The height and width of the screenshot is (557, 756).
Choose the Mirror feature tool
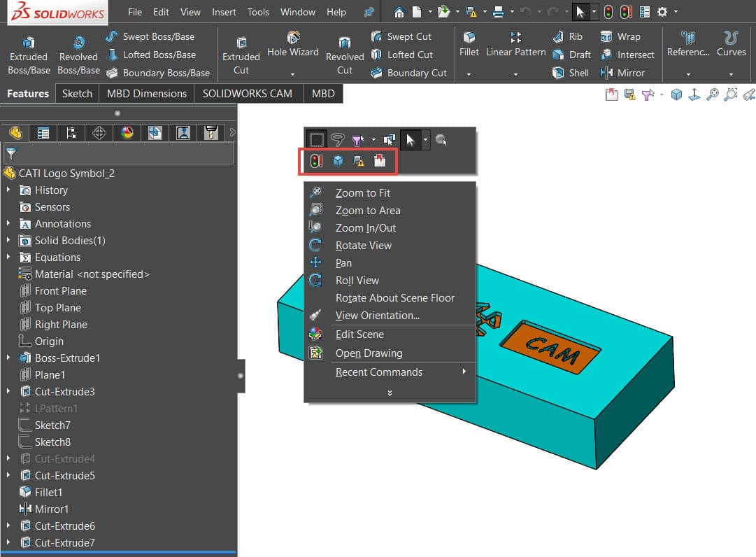622,73
